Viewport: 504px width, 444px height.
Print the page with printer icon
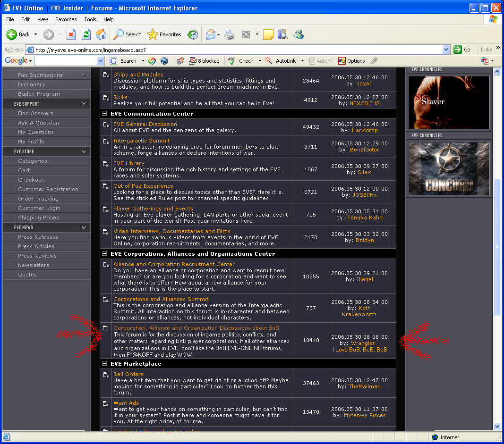(229, 34)
